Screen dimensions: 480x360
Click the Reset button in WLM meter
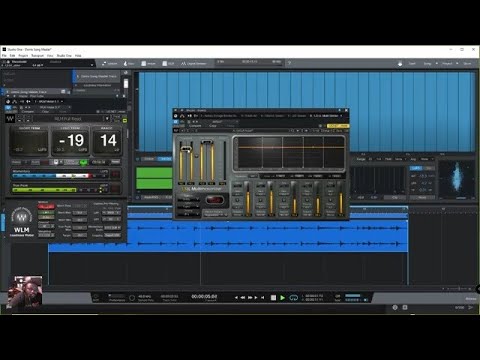[116, 162]
